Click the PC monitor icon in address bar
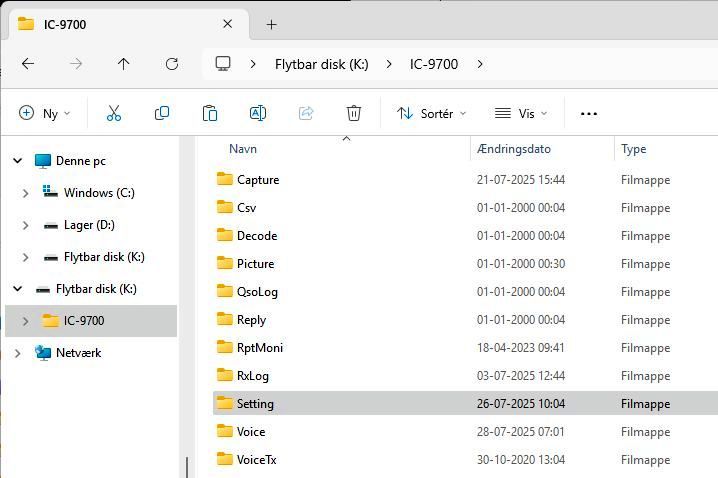 pyautogui.click(x=223, y=64)
